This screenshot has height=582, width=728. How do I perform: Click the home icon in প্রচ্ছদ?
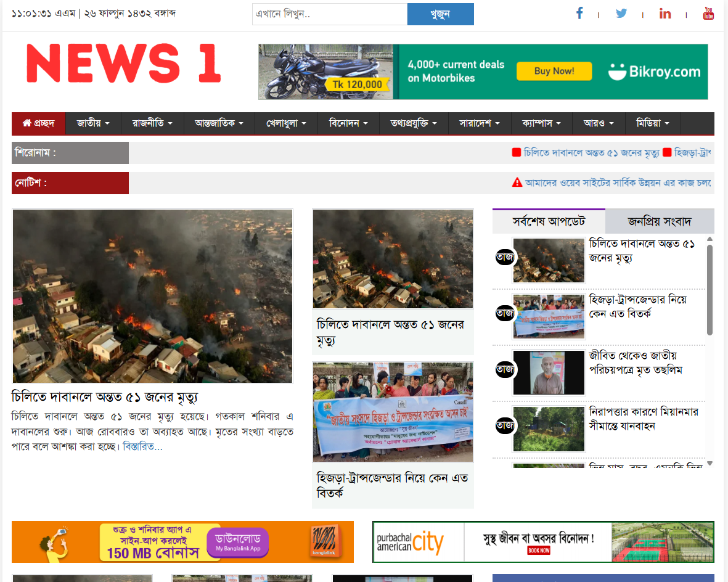[x=27, y=123]
